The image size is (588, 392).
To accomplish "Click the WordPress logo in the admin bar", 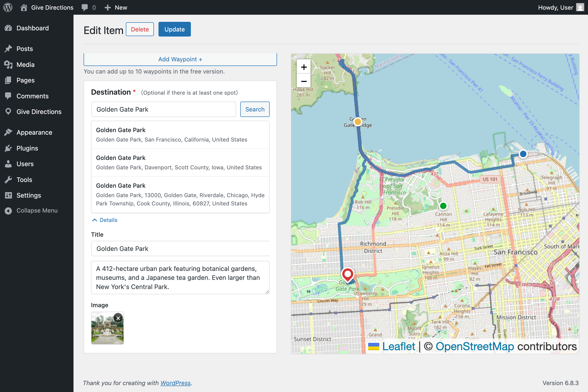I will click(8, 7).
